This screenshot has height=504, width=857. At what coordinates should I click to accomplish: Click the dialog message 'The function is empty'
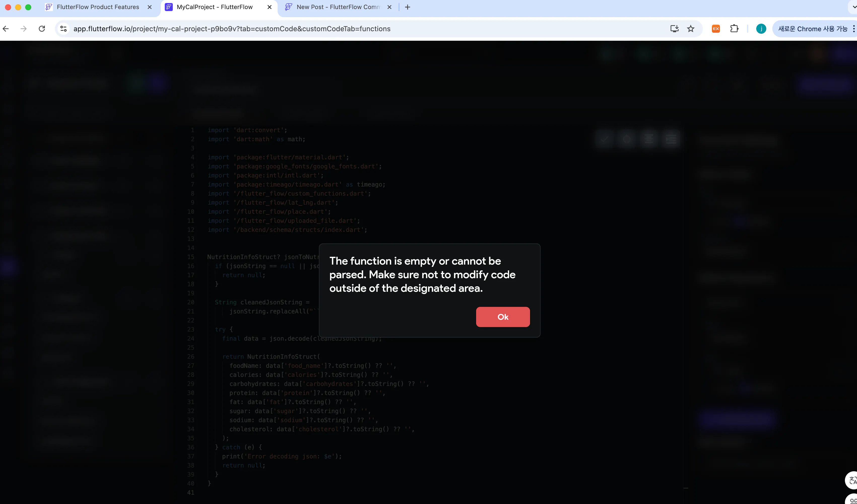click(x=422, y=275)
